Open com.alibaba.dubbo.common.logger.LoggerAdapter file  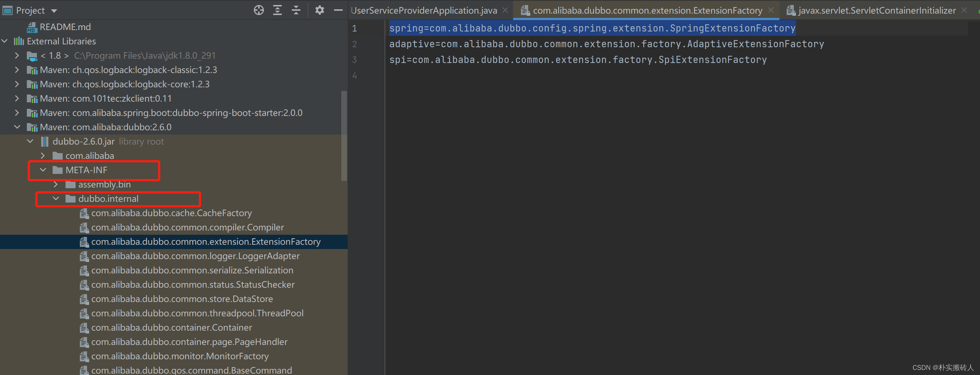click(195, 256)
